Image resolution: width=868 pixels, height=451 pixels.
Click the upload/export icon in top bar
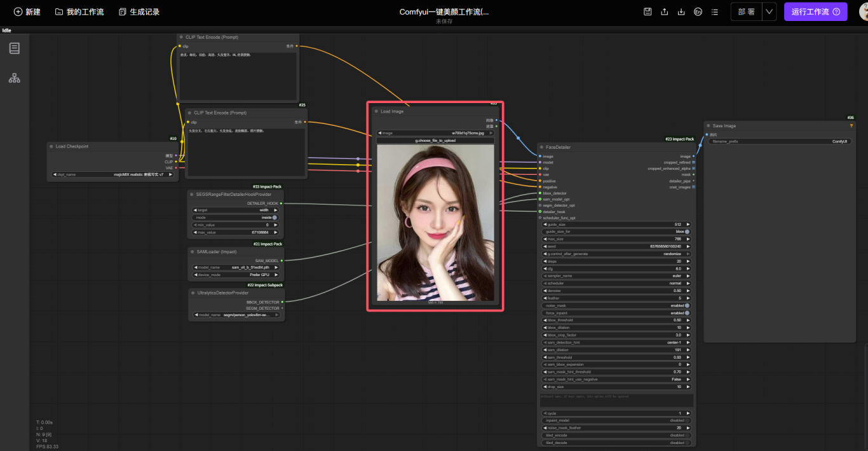point(665,11)
